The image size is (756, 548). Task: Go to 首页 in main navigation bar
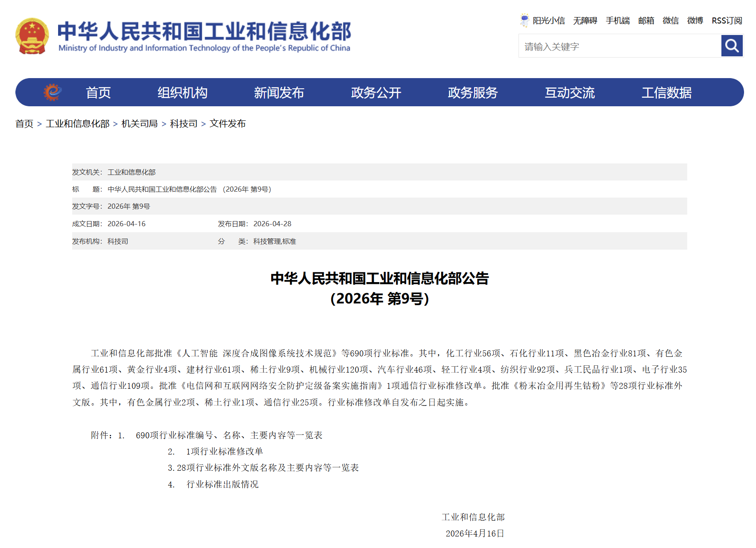(98, 93)
